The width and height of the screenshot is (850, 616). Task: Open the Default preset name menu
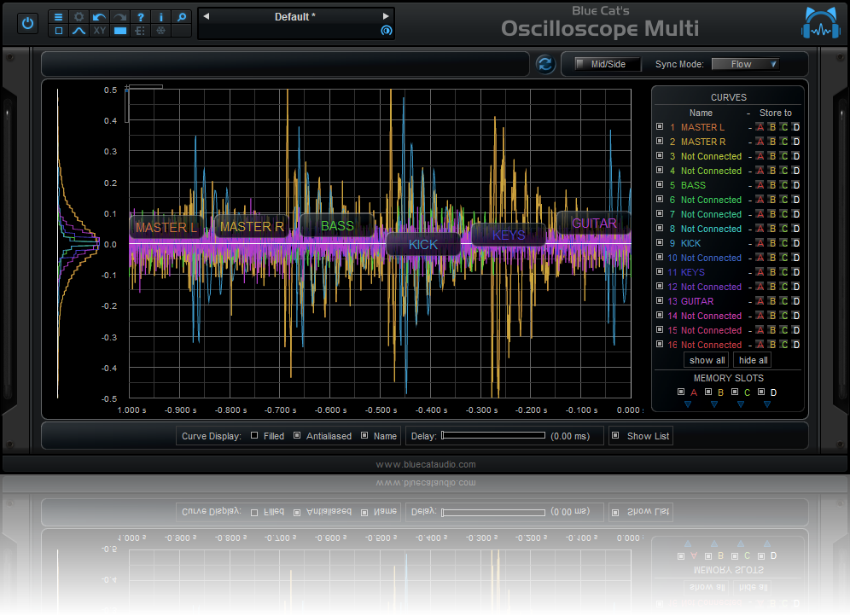click(294, 16)
